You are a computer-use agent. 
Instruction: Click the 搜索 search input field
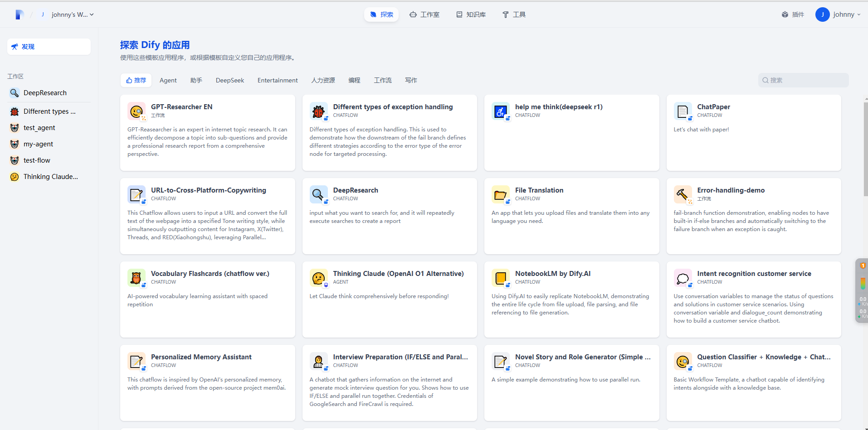[x=803, y=80]
